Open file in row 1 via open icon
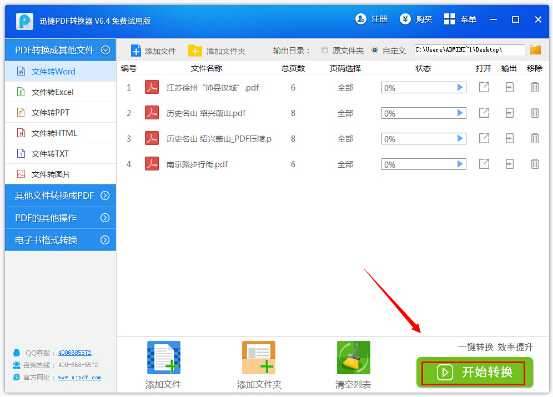Viewport: 553px width, 397px height. tap(484, 87)
